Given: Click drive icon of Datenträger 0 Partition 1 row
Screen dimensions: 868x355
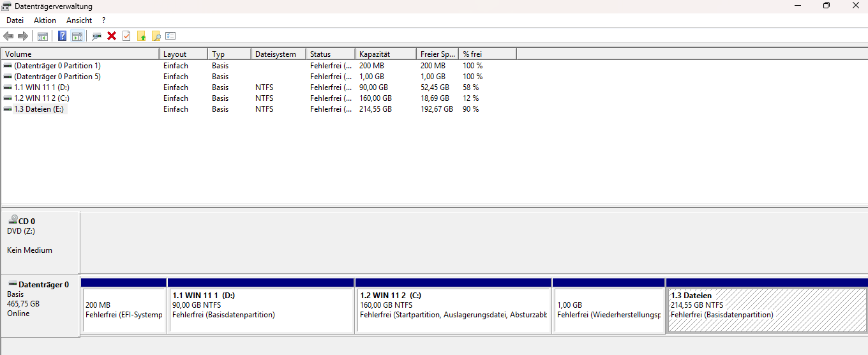Looking at the screenshot, I should tap(8, 66).
